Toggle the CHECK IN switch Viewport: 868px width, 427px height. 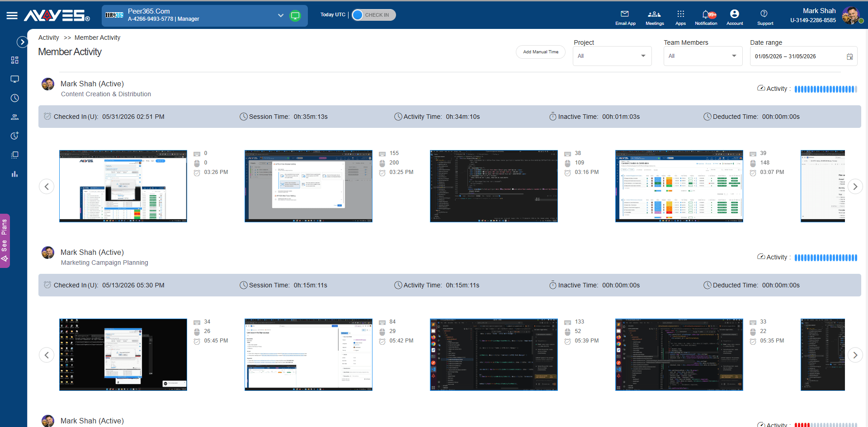[x=373, y=15]
